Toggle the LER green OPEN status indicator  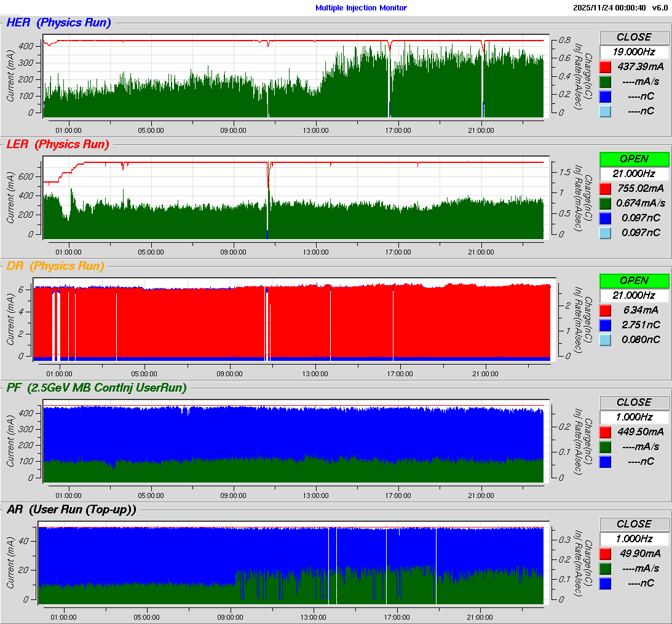tap(634, 159)
